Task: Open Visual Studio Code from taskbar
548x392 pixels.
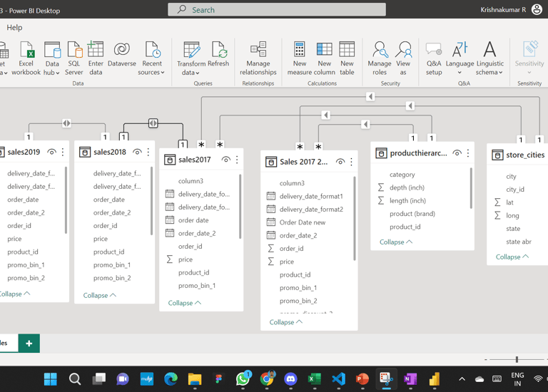Action: pyautogui.click(x=338, y=378)
